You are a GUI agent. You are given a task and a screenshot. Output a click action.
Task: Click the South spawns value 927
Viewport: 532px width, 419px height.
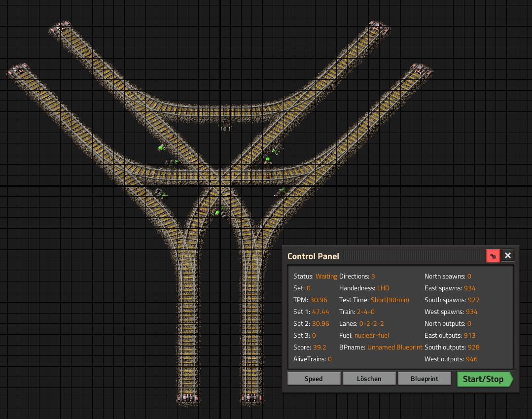point(474,300)
